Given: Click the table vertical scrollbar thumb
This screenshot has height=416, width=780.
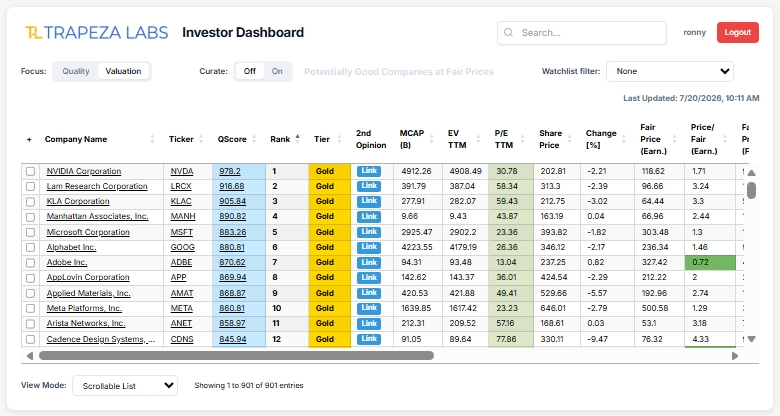Looking at the screenshot, I should (752, 191).
